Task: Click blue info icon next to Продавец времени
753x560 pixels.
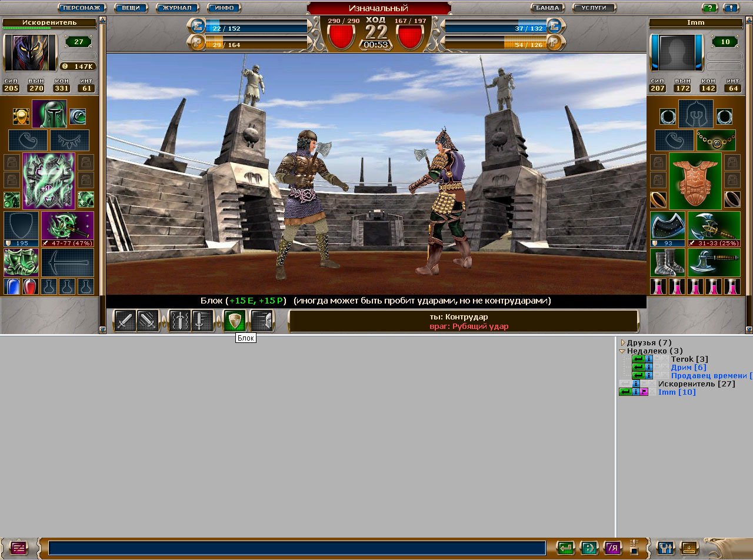Action: [x=649, y=375]
